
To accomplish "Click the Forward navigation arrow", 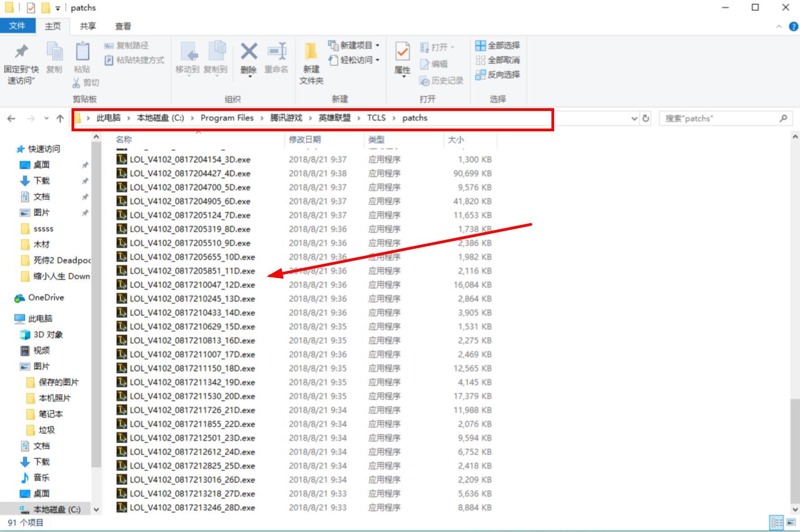I will (x=30, y=118).
